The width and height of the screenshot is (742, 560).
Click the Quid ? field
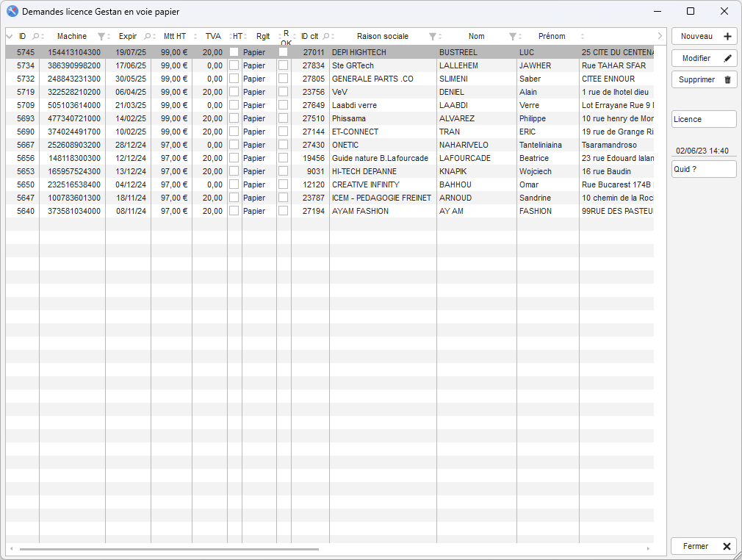704,169
